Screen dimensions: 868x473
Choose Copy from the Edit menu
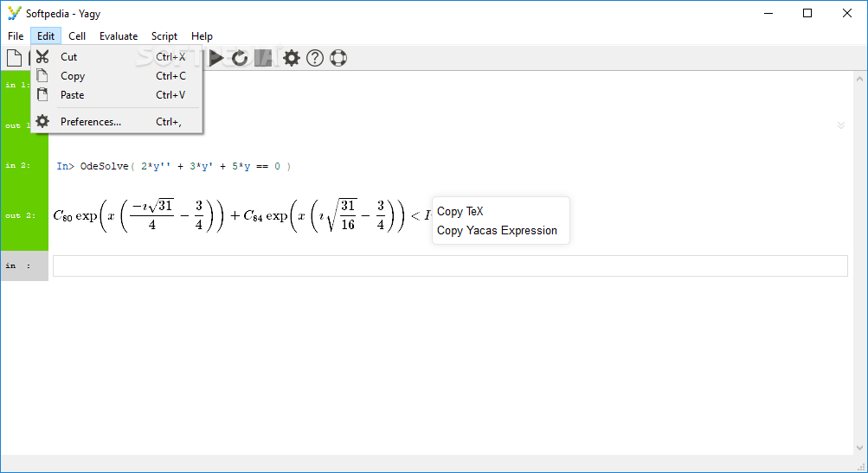click(117, 76)
